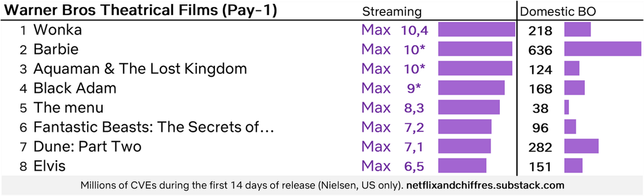The height and width of the screenshot is (196, 644).
Task: Click Aquaman & The Lost Kingdom title
Action: pyautogui.click(x=140, y=68)
